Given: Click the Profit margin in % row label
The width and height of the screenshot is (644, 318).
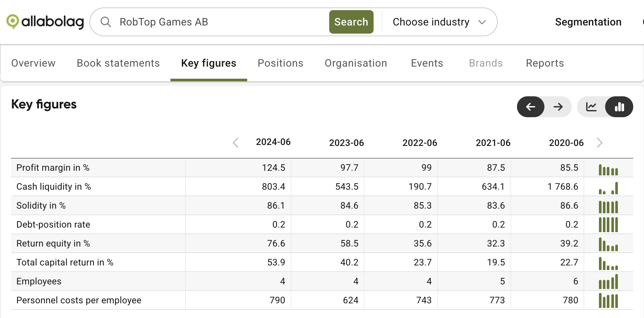Looking at the screenshot, I should (53, 168).
